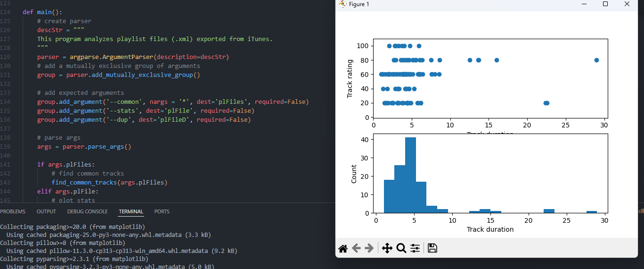Click the scatter point at far right near 29
644x269 pixels.
click(x=596, y=60)
